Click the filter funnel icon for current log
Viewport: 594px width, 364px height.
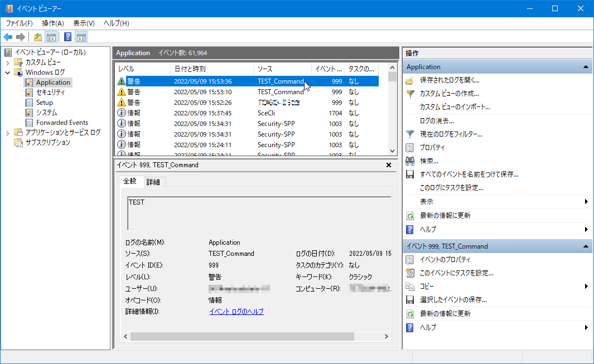(410, 134)
